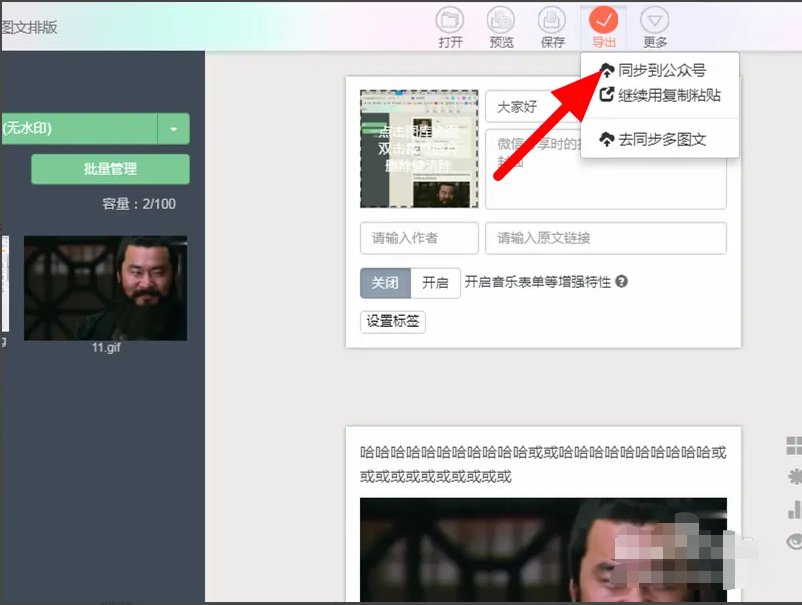The image size is (802, 605).
Task: Switch the article toggle to 开启
Action: 437,283
